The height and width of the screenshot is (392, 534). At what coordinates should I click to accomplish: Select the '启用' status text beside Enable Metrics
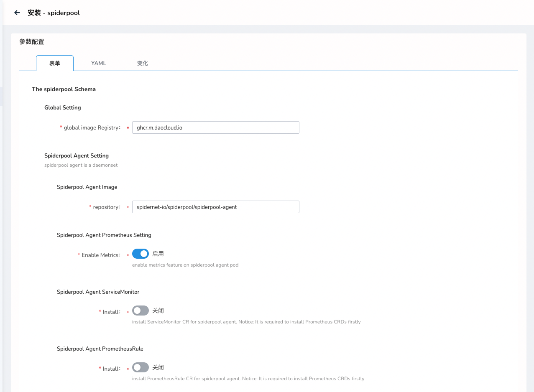[x=158, y=254]
